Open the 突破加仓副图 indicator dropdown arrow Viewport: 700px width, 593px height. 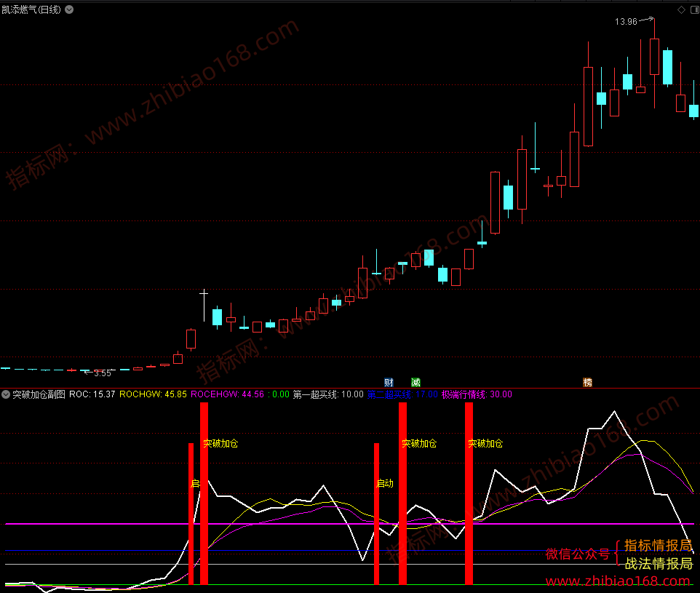click(x=6, y=394)
